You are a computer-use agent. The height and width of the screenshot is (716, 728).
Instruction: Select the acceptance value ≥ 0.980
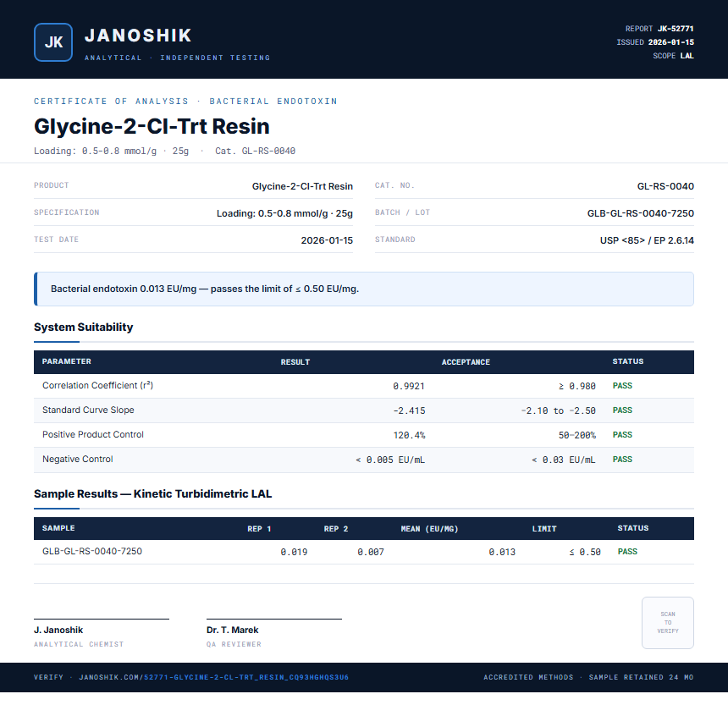576,386
